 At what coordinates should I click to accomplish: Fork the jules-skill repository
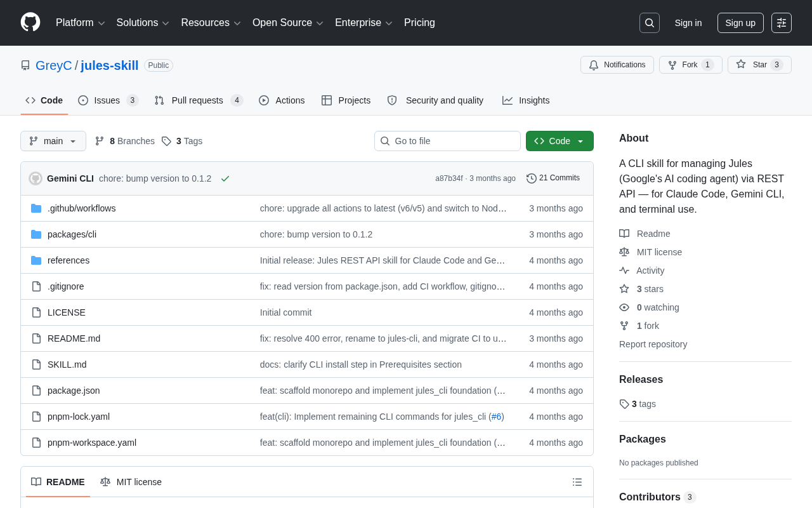(x=690, y=65)
